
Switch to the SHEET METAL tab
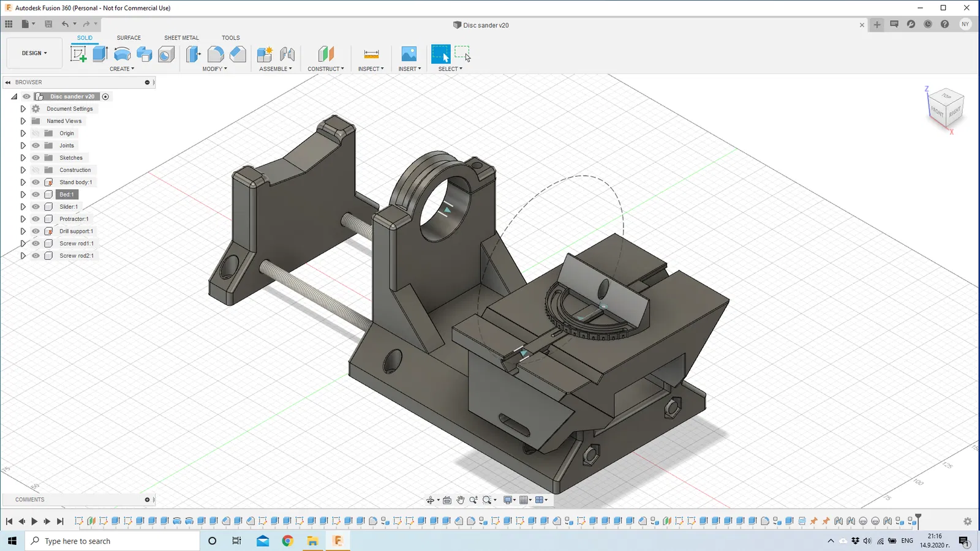tap(181, 38)
